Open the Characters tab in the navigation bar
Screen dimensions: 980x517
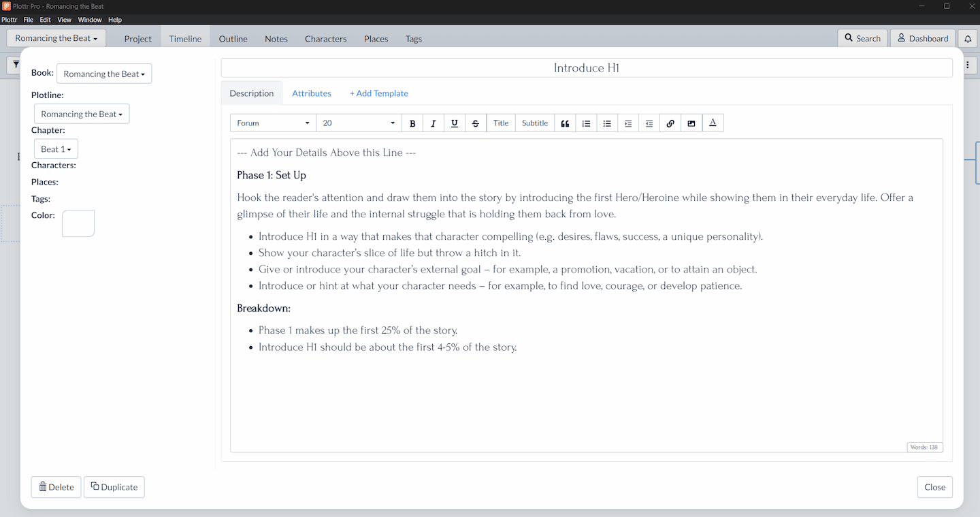point(325,39)
